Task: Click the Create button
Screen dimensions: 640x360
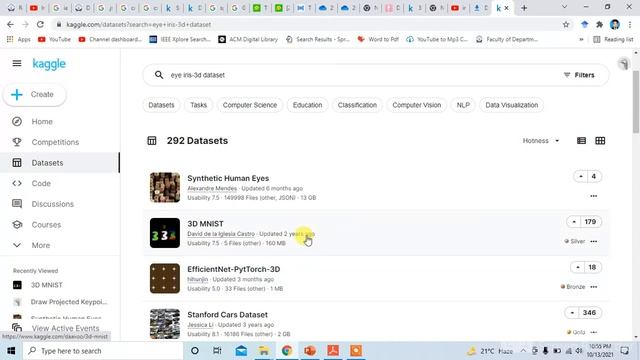Action: point(35,94)
